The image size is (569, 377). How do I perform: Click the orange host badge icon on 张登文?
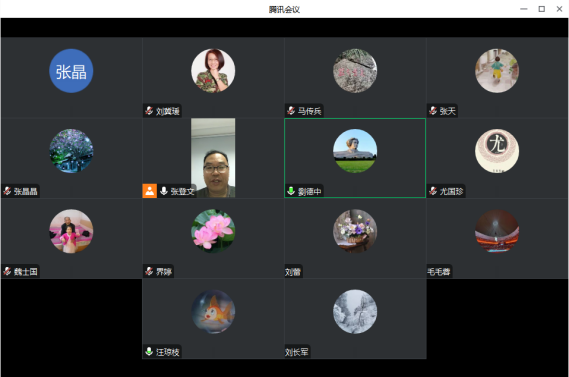click(150, 191)
